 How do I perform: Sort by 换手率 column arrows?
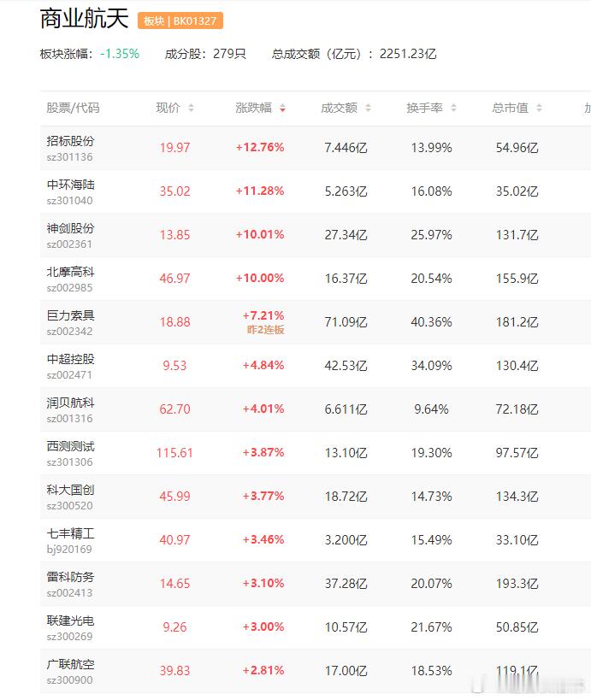click(x=453, y=108)
